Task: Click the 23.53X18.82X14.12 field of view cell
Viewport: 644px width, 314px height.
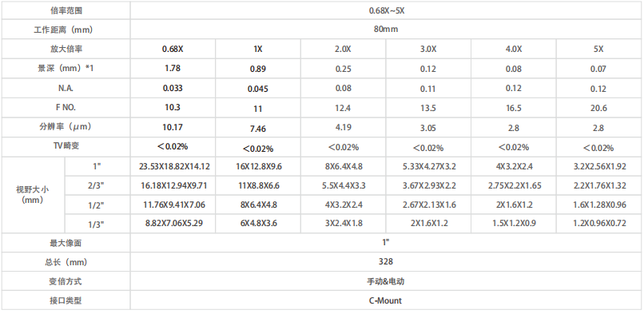Action: (x=173, y=167)
